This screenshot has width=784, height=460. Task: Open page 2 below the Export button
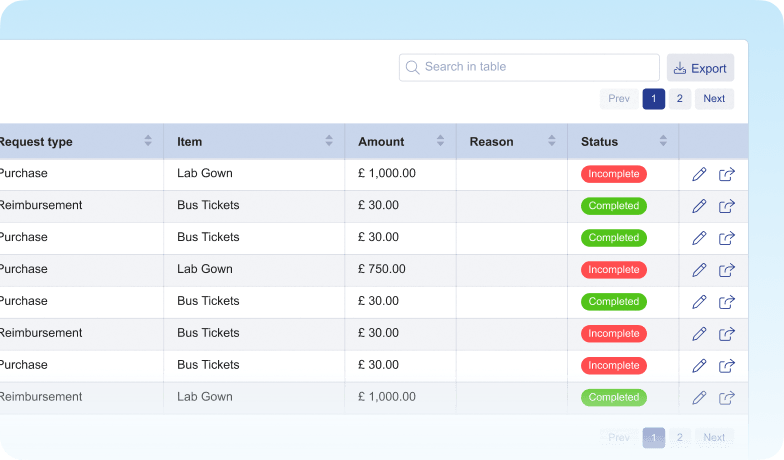[680, 99]
